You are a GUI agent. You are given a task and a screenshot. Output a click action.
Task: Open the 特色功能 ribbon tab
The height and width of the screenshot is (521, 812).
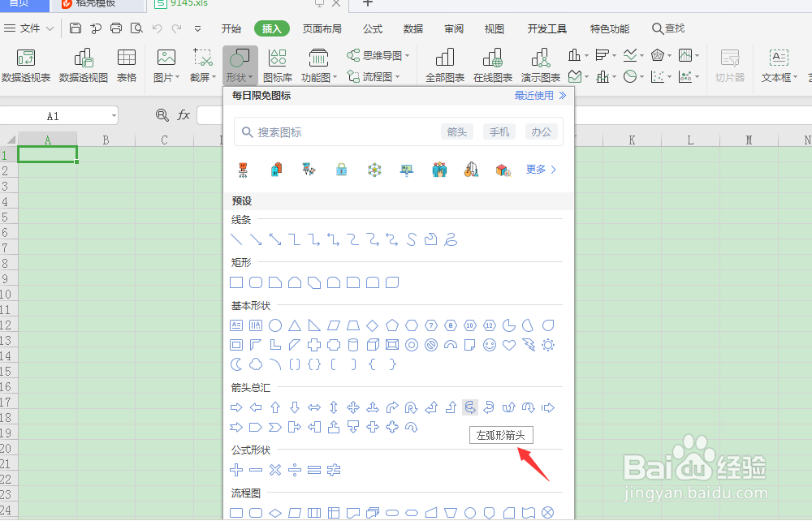(610, 29)
